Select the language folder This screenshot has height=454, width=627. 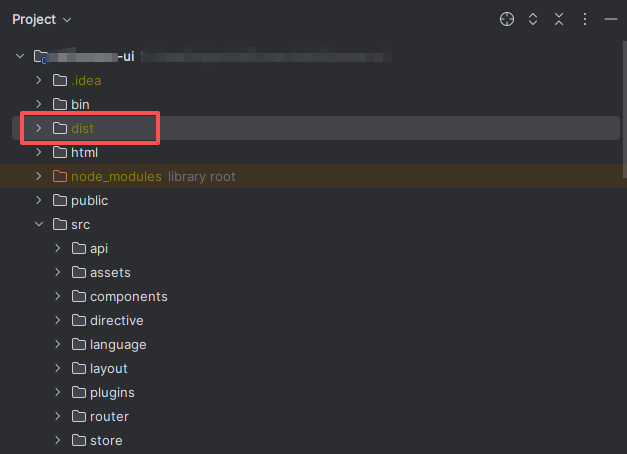[118, 344]
